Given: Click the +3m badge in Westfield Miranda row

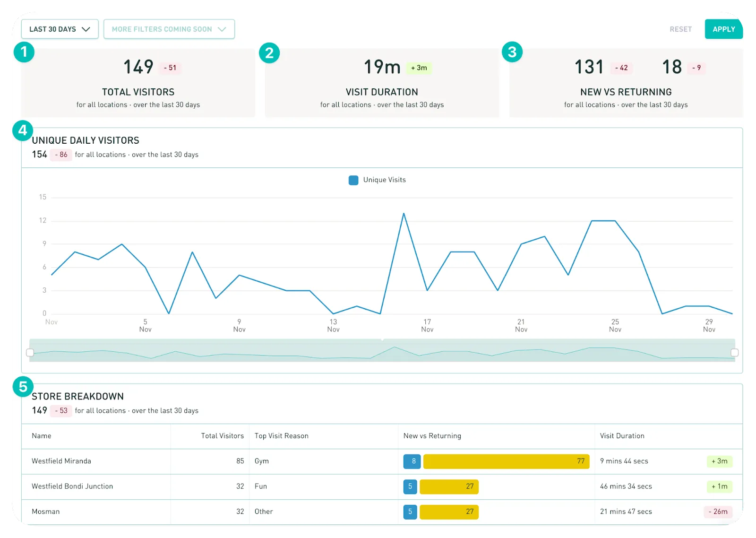Looking at the screenshot, I should 720,461.
